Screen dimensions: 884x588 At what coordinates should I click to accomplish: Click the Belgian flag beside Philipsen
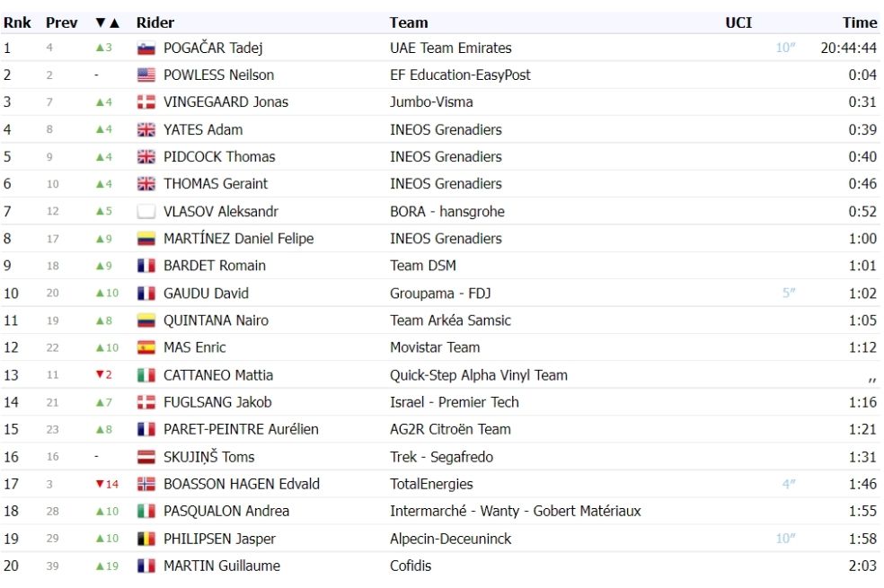[146, 539]
